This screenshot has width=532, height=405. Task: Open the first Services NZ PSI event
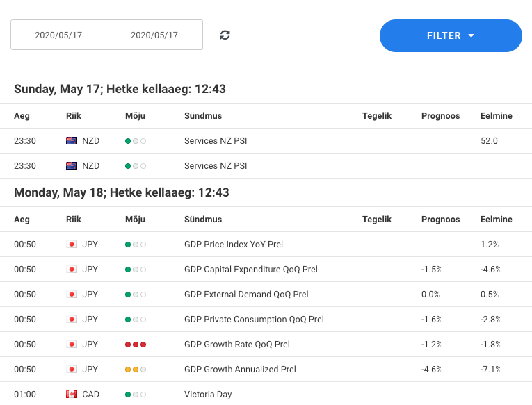click(x=216, y=140)
